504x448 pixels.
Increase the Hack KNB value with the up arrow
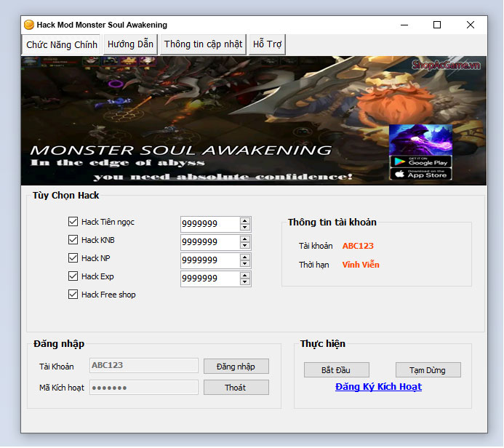pyautogui.click(x=245, y=239)
